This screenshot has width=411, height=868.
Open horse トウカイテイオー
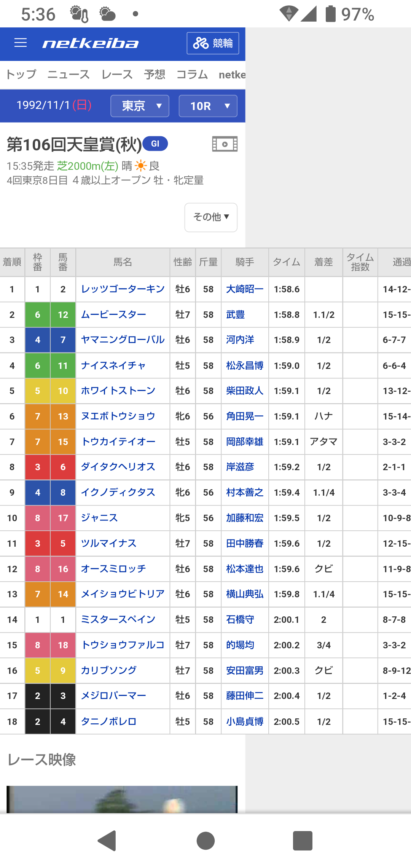tap(118, 442)
